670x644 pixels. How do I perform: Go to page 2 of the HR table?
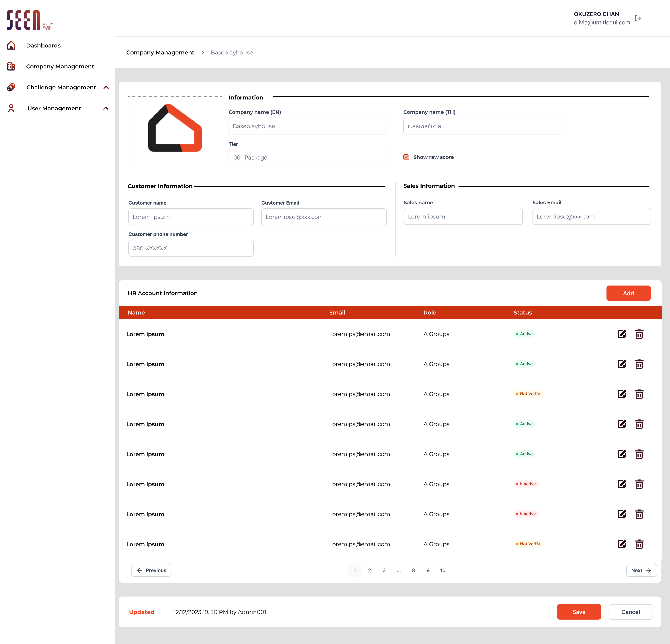(369, 571)
